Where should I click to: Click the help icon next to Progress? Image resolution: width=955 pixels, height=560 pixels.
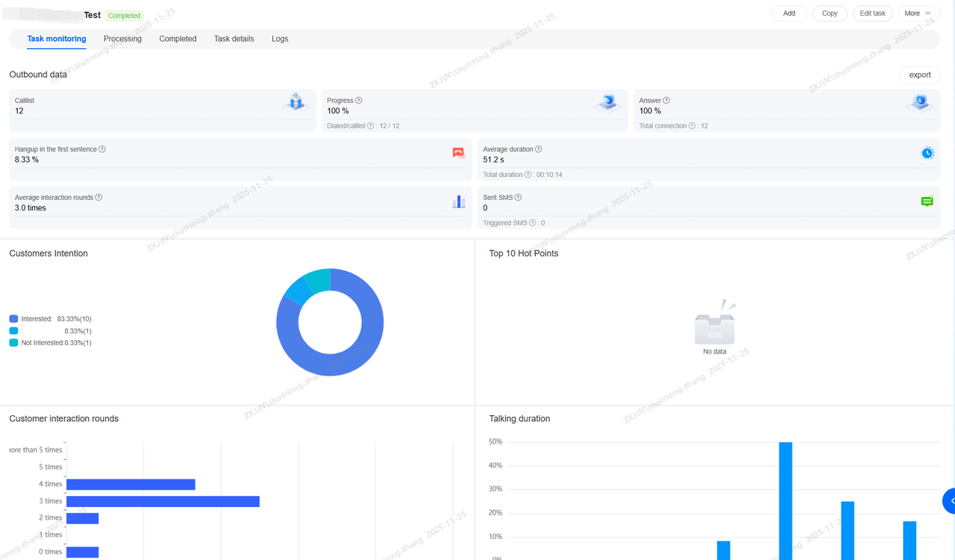[x=359, y=101]
